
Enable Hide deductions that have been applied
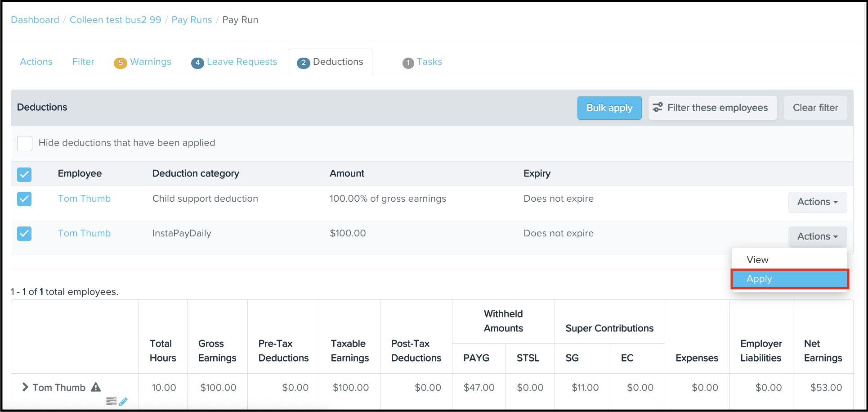coord(25,143)
